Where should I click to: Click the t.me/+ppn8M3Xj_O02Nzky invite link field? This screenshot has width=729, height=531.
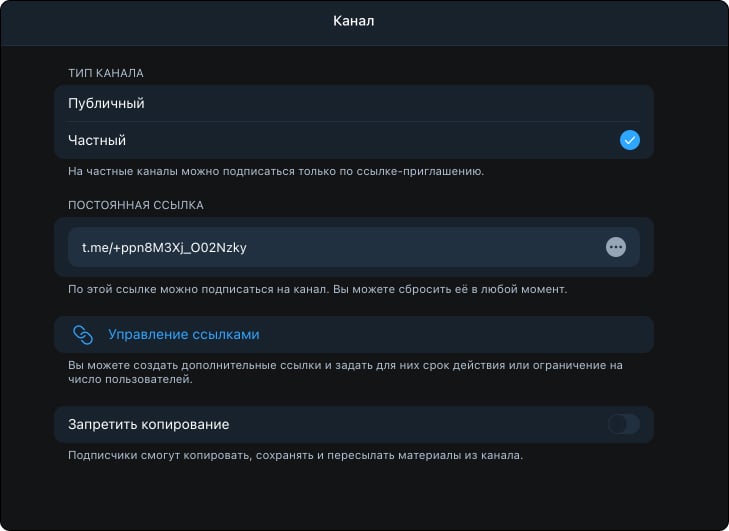354,247
